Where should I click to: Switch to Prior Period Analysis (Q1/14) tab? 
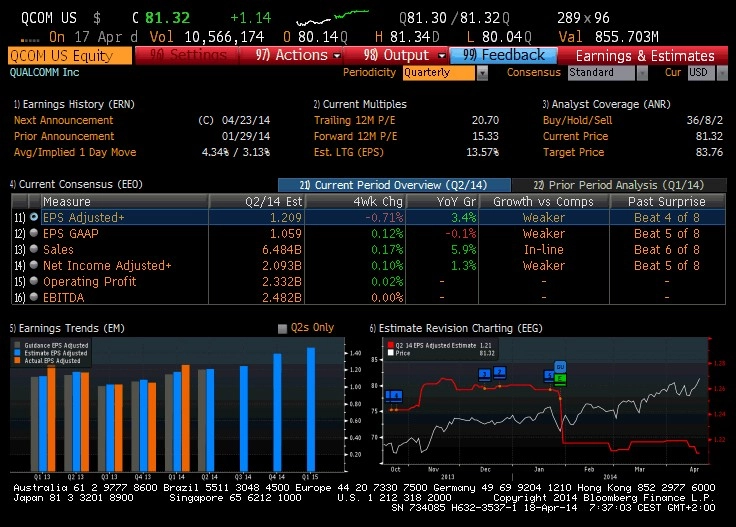619,185
